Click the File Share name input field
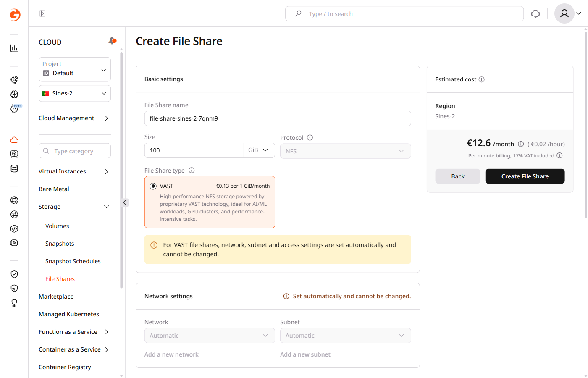Image resolution: width=588 pixels, height=378 pixels. 278,118
